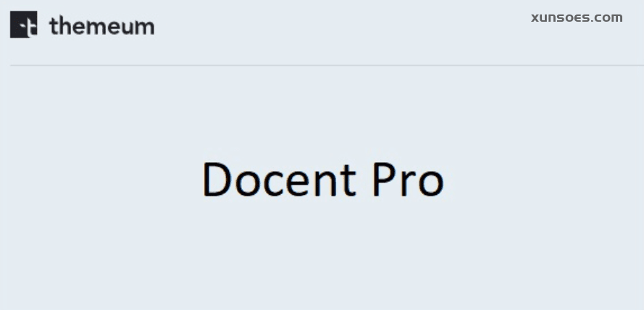This screenshot has width=644, height=310.
Task: Click the last t of Docent
Action: coord(349,180)
